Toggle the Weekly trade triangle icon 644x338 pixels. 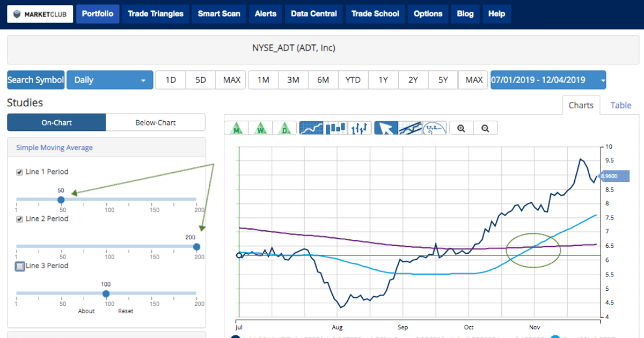pyautogui.click(x=261, y=128)
